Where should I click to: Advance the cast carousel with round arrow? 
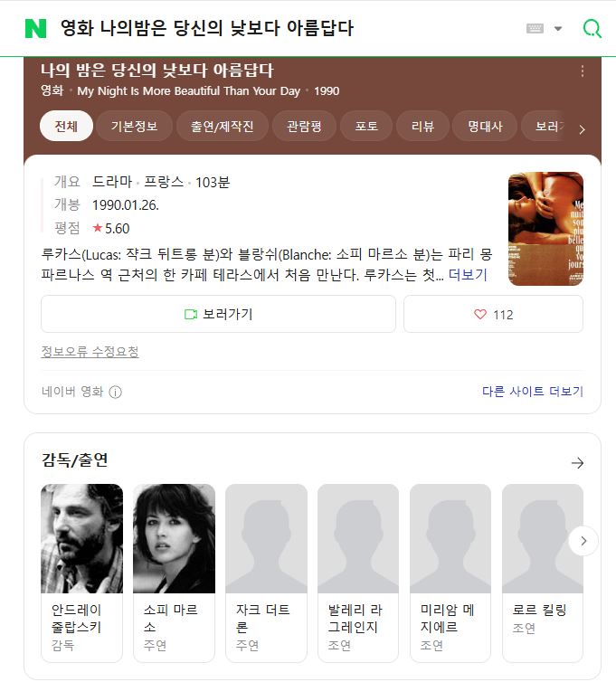click(583, 541)
